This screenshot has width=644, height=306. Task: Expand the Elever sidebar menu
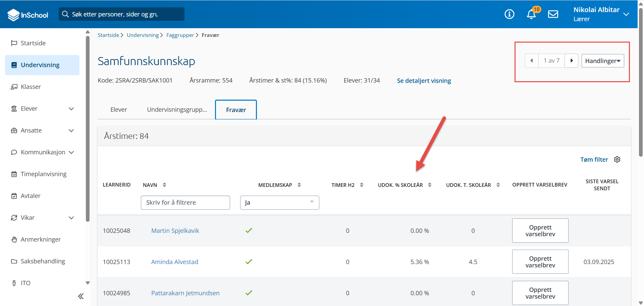[x=71, y=108]
